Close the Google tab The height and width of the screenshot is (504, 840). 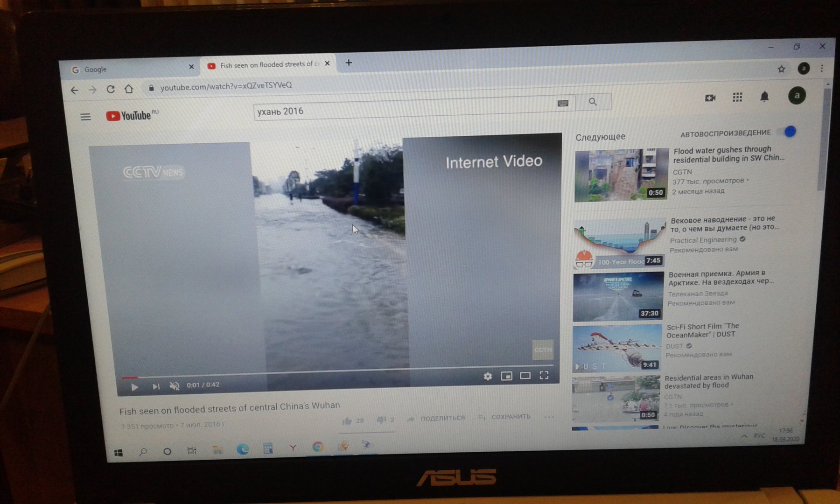point(191,67)
